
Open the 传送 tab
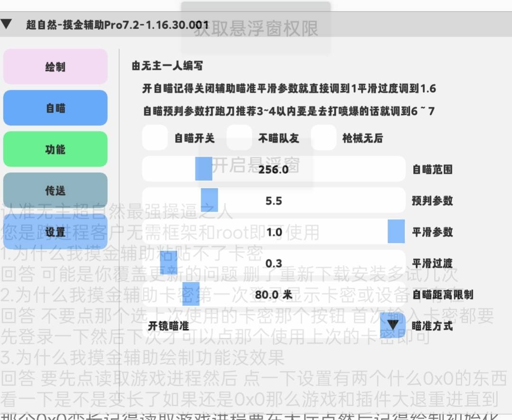click(x=56, y=191)
